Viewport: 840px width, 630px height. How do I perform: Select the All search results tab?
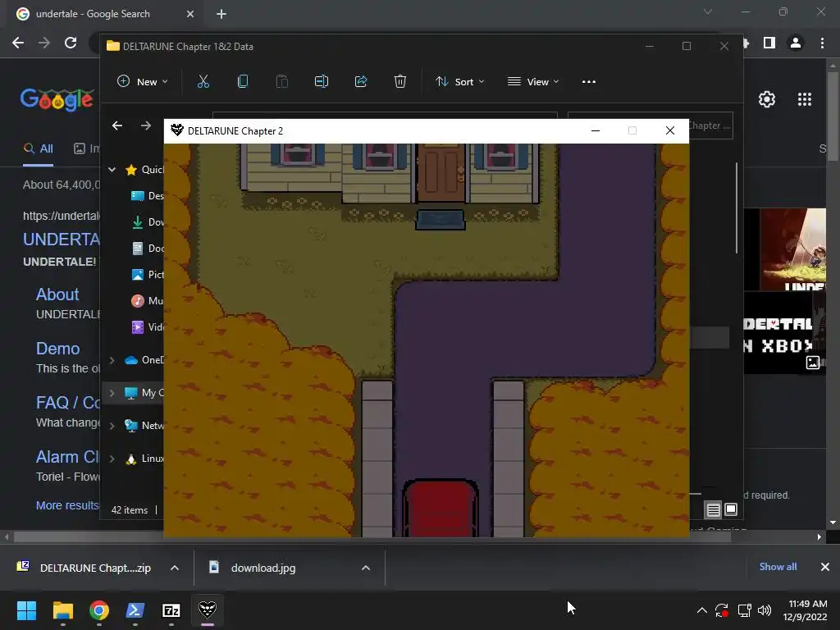[38, 149]
